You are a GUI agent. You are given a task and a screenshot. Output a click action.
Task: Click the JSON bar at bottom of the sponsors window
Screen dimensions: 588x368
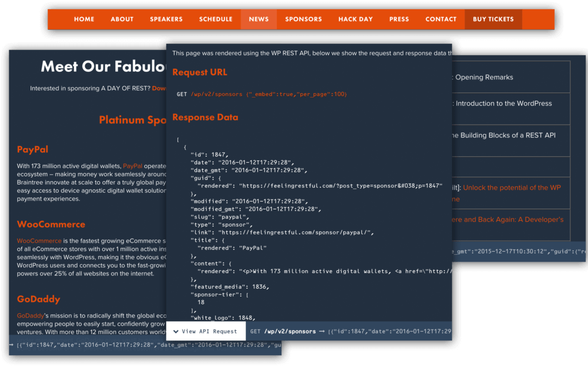pyautogui.click(x=145, y=345)
